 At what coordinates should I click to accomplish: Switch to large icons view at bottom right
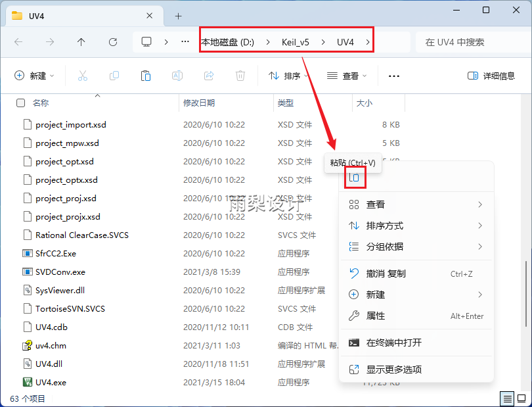point(523,398)
